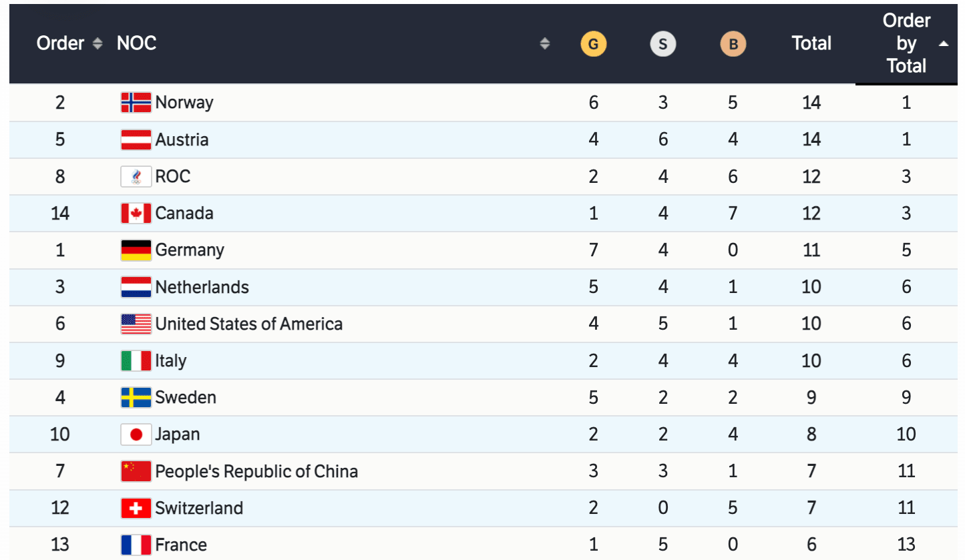965x560 pixels.
Task: Open the Italy country link
Action: [171, 361]
